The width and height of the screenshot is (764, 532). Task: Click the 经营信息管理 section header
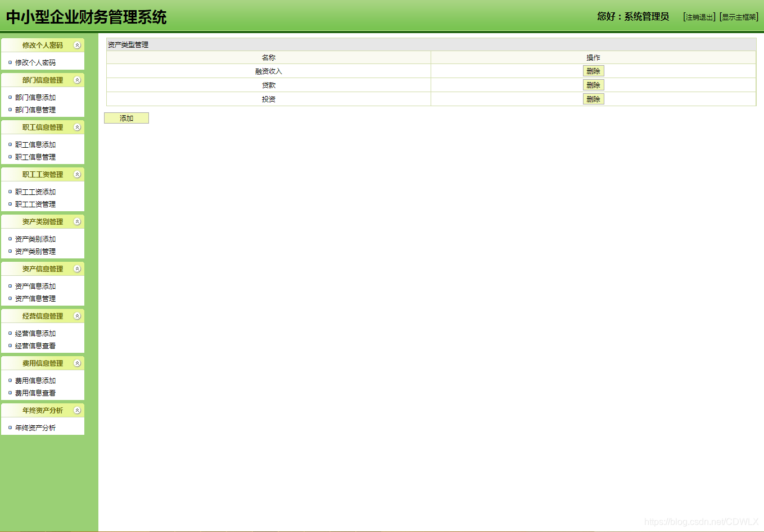click(43, 316)
